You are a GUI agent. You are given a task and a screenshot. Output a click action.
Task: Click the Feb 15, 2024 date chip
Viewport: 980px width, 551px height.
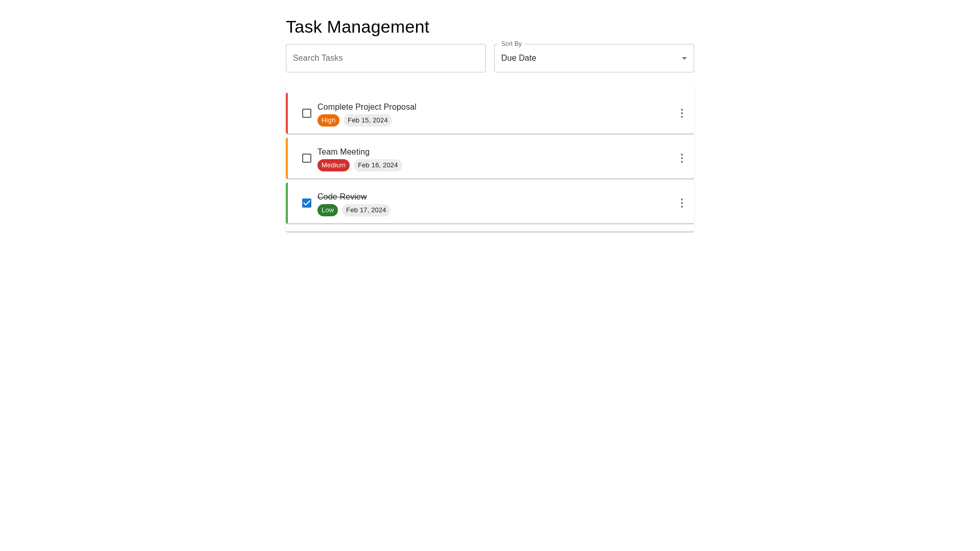pos(367,120)
